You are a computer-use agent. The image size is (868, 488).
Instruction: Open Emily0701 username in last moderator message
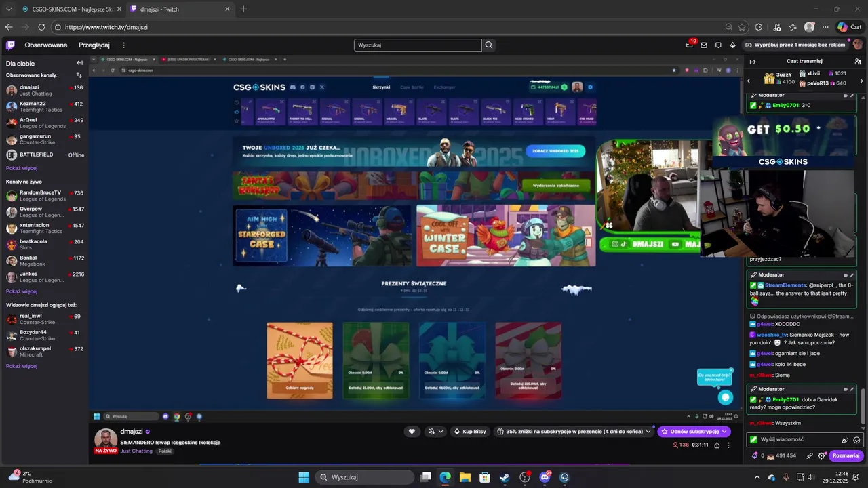(787, 399)
